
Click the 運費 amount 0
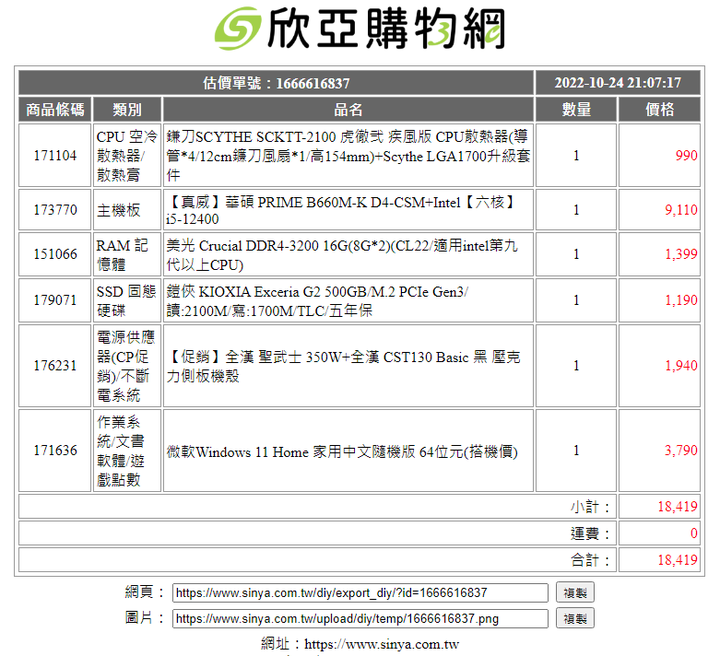[x=693, y=533]
